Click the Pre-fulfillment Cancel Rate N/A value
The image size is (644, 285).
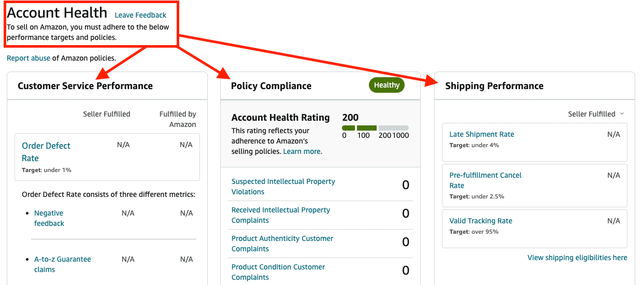tap(613, 175)
